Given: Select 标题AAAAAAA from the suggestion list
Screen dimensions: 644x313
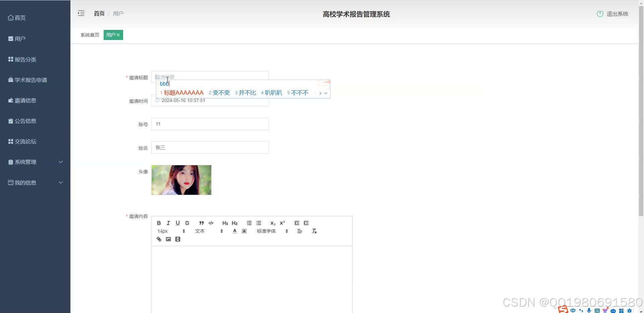Looking at the screenshot, I should [184, 93].
